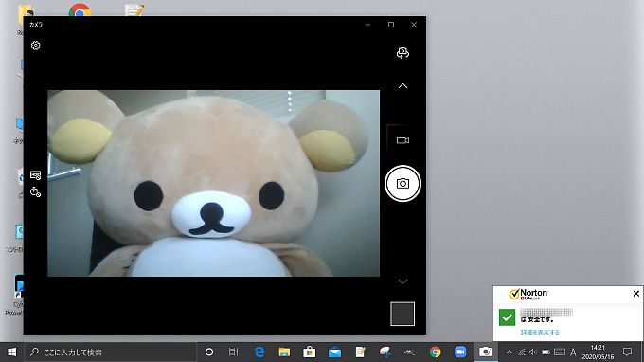Launch Google Chrome from taskbar

click(436, 353)
